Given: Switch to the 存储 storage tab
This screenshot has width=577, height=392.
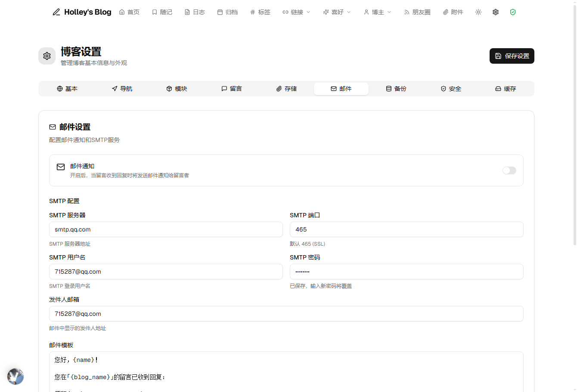Looking at the screenshot, I should 286,89.
